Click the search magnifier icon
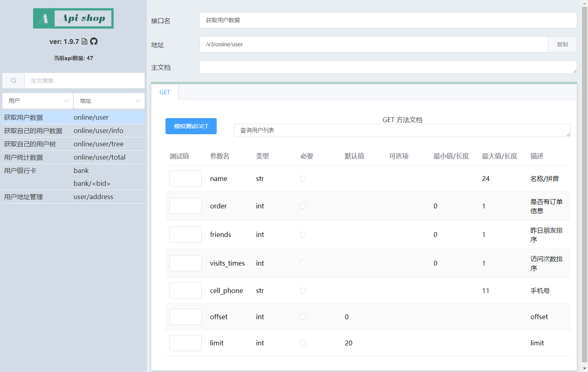 13,81
